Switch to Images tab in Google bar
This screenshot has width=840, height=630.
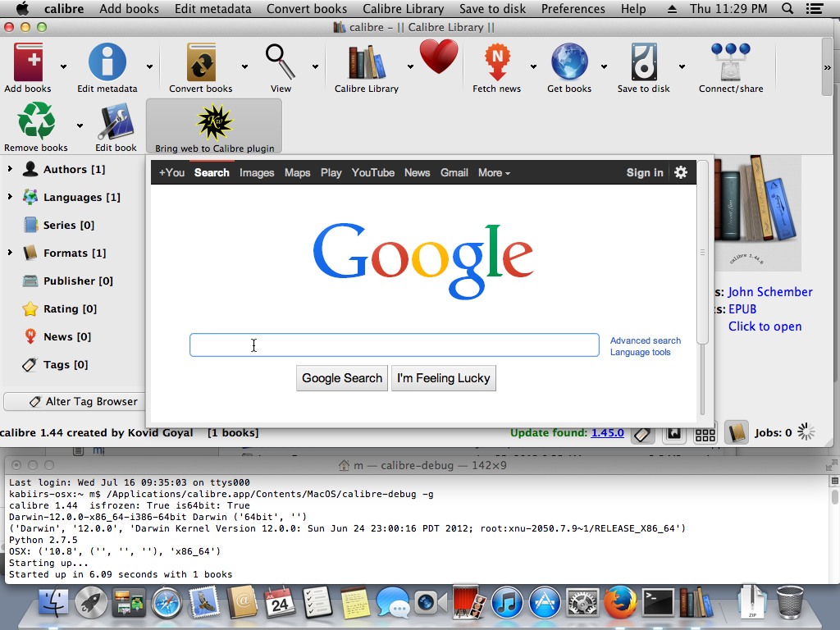(x=257, y=172)
